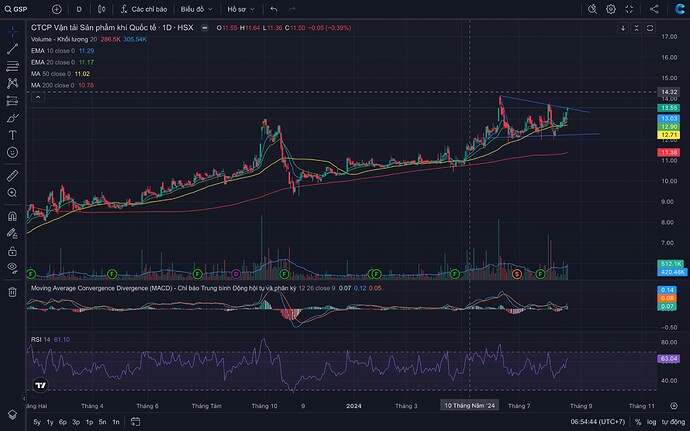This screenshot has width=690, height=431.
Task: Switch time range to 5y
Action: tap(37, 422)
